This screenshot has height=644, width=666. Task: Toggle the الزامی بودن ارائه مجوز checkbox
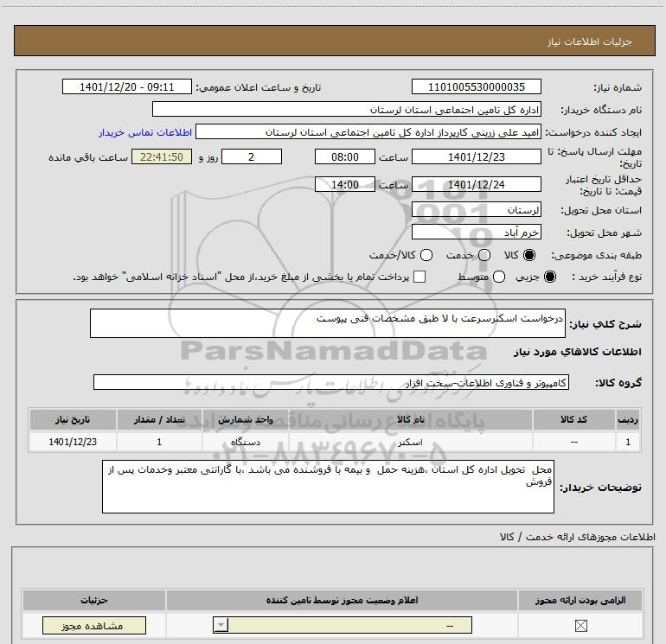click(x=580, y=625)
